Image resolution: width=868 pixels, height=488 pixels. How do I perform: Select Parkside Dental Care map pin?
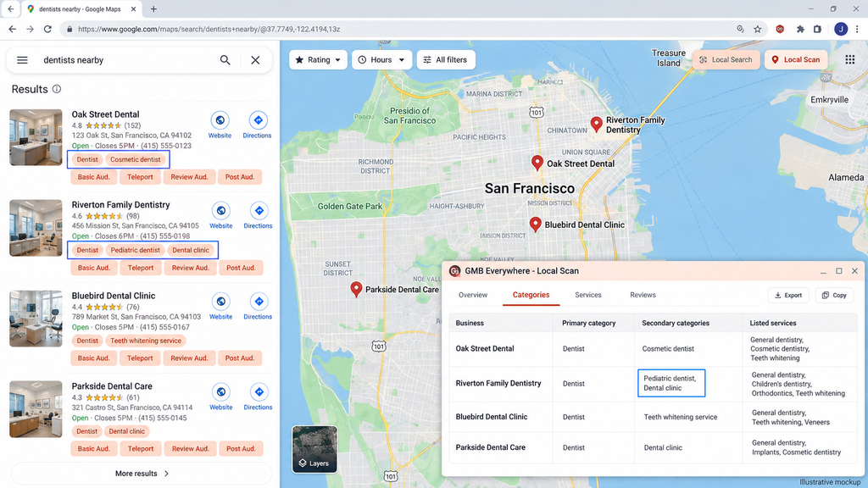(357, 289)
